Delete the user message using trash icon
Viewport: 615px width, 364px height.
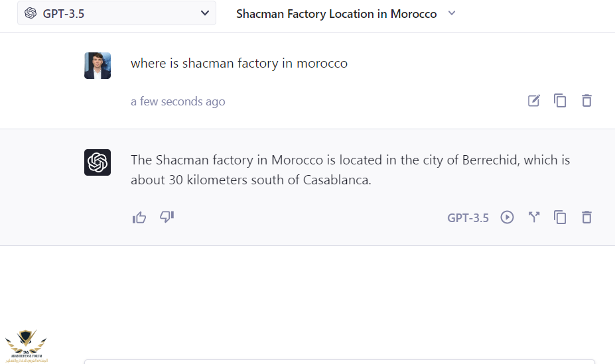[586, 101]
